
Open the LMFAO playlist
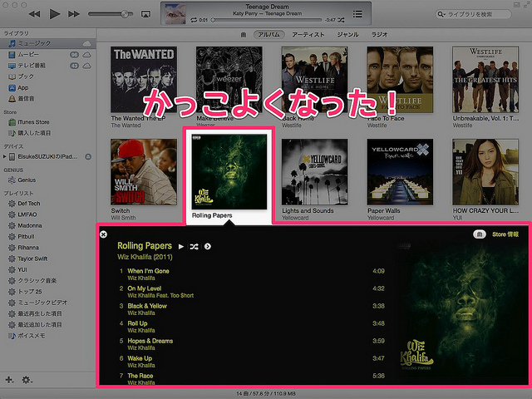[x=48, y=214]
